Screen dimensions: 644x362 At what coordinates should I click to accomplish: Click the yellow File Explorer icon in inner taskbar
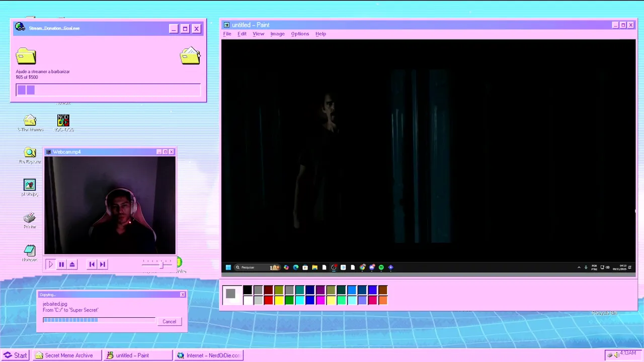[x=315, y=267]
